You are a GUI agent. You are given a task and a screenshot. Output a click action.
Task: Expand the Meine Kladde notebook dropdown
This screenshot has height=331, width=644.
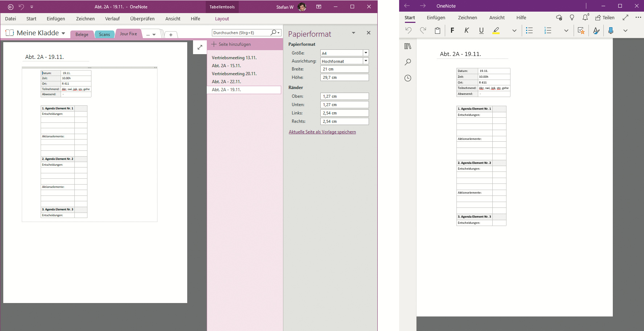coord(63,33)
